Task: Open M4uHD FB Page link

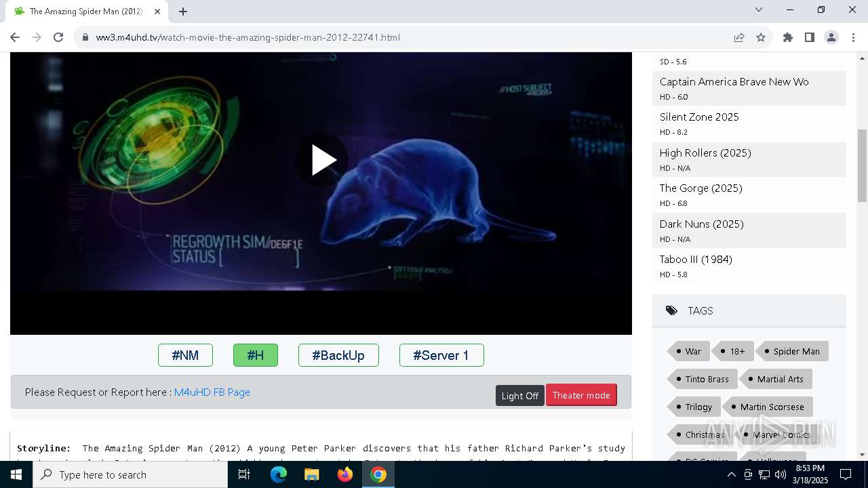Action: pos(212,392)
